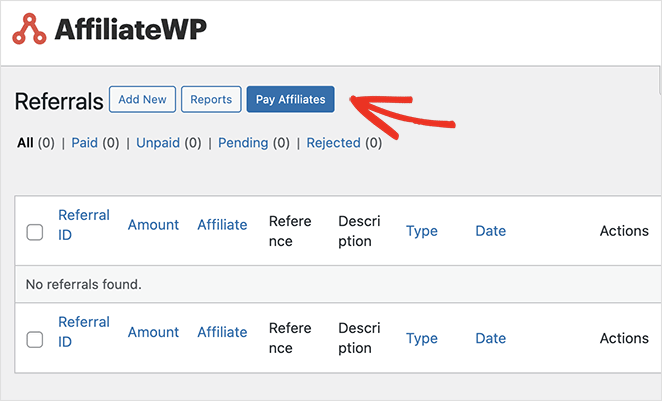Filter referrals by Unpaid status
Viewport: 662px width, 401px height.
pyautogui.click(x=158, y=143)
